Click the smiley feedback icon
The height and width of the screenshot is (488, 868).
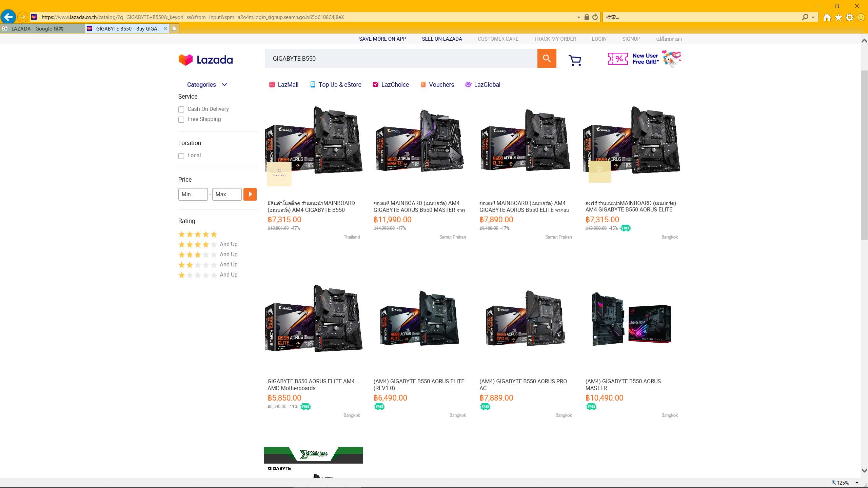[x=861, y=17]
